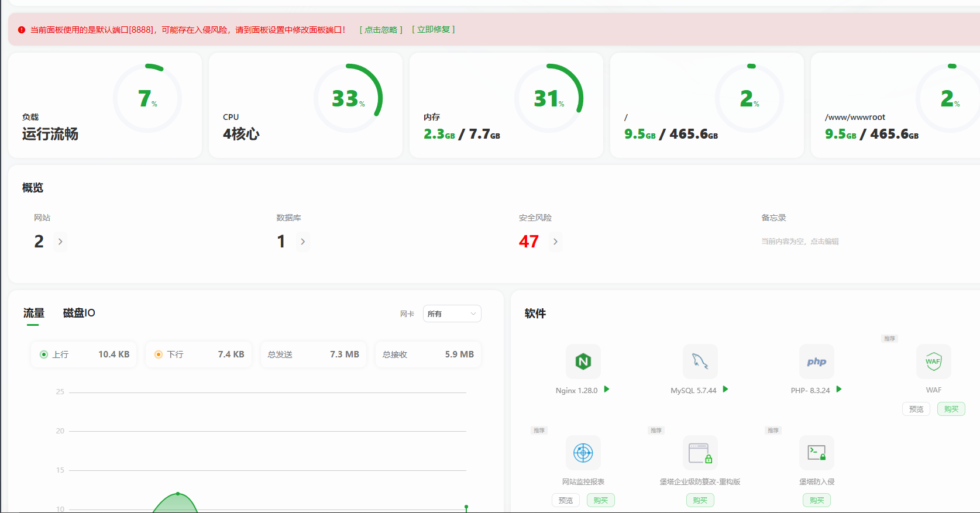Open the network card dropdown showing 所有
The height and width of the screenshot is (513, 980).
[x=452, y=314]
